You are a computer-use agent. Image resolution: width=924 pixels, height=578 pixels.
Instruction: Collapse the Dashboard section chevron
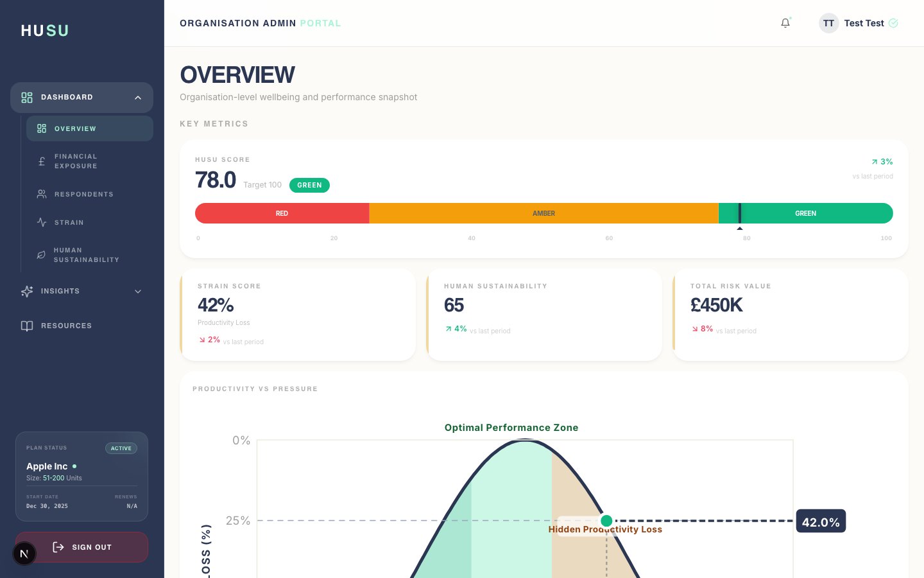pos(137,97)
